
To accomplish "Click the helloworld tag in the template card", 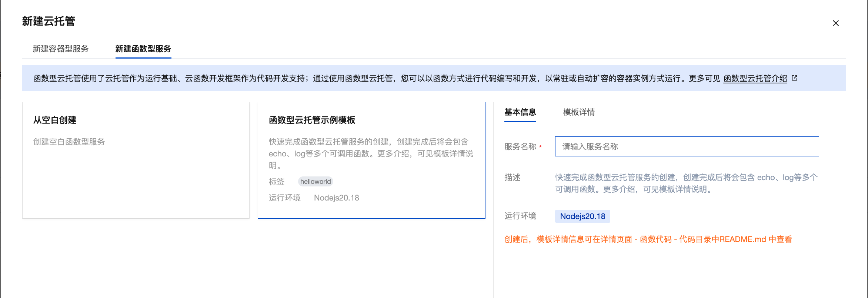I will 316,182.
